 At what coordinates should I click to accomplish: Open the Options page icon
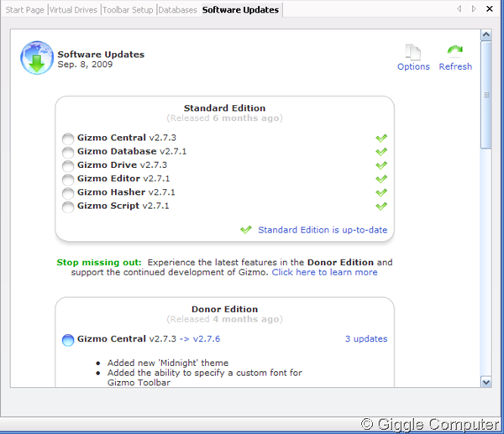[x=413, y=52]
